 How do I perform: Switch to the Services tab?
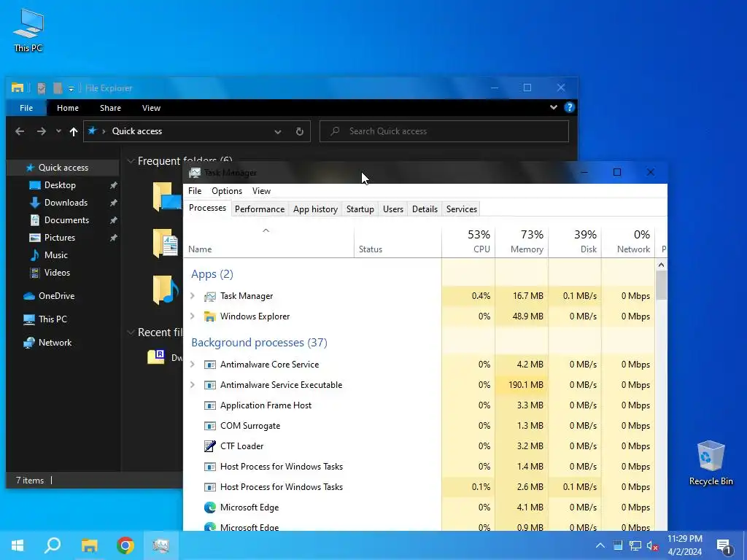pos(461,209)
